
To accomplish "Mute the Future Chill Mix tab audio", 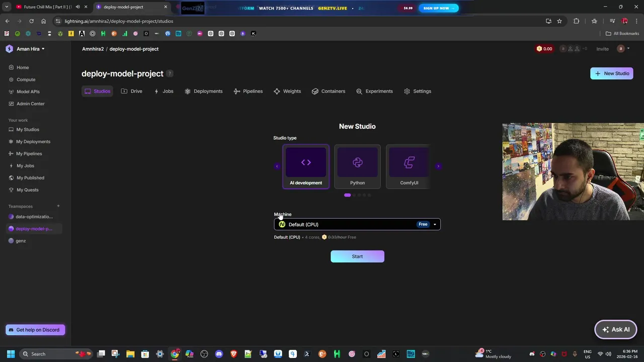I will coord(77,7).
